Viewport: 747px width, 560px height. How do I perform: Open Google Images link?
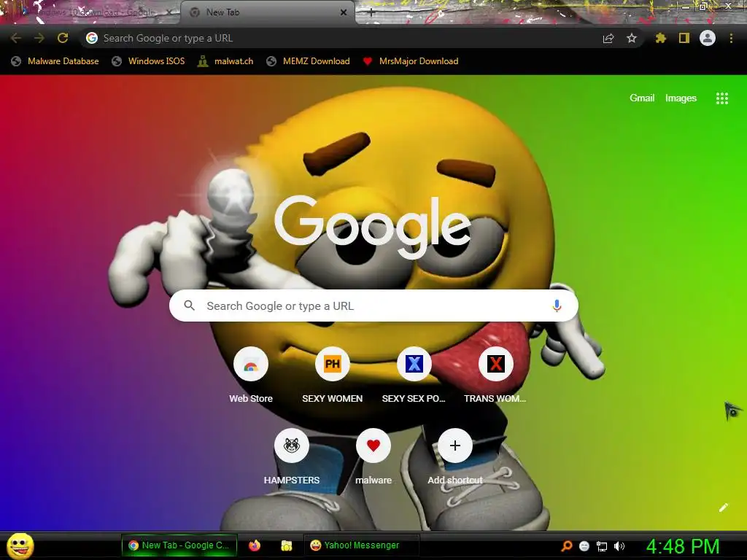point(681,98)
